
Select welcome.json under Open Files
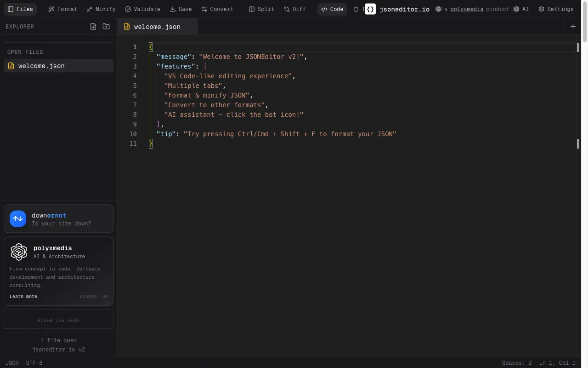click(x=58, y=66)
